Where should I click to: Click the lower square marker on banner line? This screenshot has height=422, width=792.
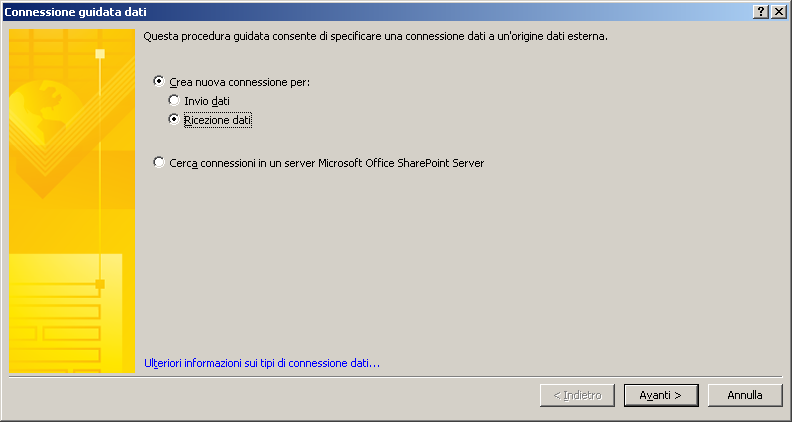pos(100,284)
